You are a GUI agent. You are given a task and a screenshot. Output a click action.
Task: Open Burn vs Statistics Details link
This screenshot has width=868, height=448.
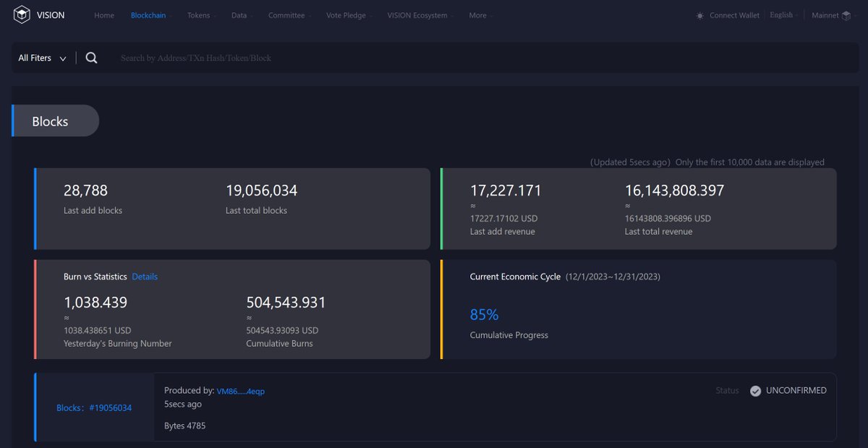(145, 277)
